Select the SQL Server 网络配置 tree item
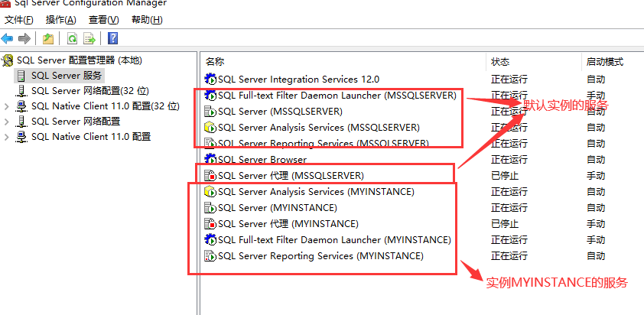The width and height of the screenshot is (644, 315). tap(76, 122)
